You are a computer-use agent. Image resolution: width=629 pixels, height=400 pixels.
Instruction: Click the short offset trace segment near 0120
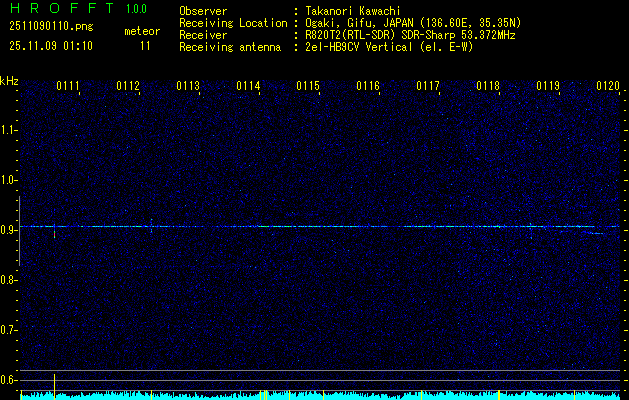click(x=595, y=233)
